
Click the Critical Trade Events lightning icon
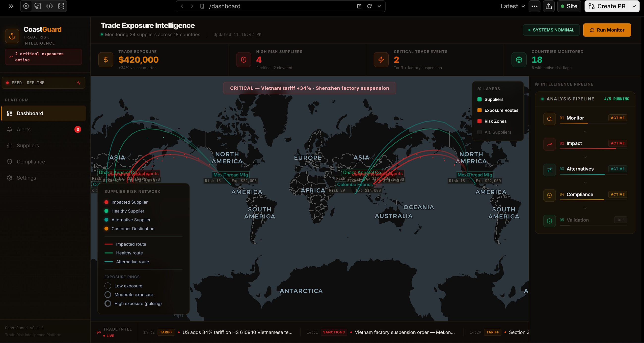tap(381, 60)
